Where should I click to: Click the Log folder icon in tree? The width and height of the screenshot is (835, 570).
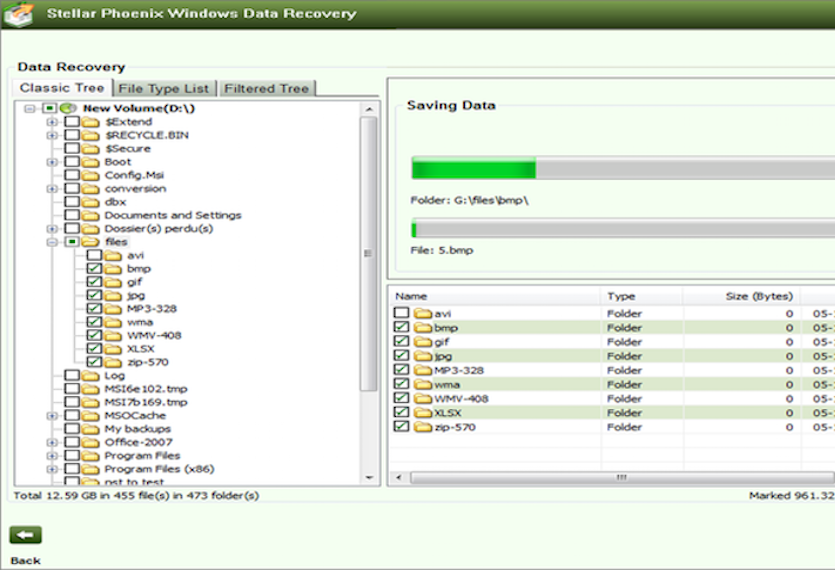pos(91,376)
